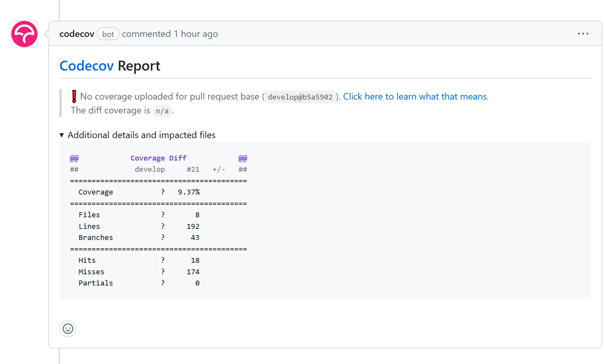Click 'Click here to learn what that means'
Viewport: 604px width, 364px height.
(415, 97)
